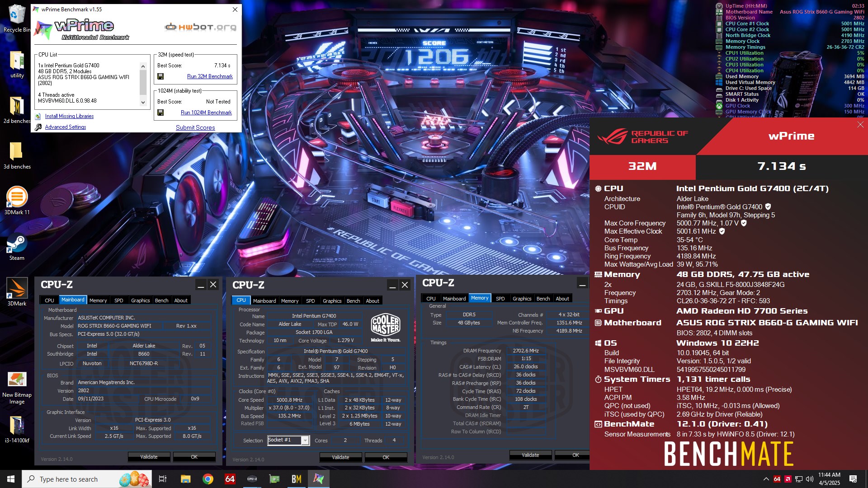This screenshot has height=488, width=868.
Task: Open the Windows Start menu
Action: (x=11, y=479)
